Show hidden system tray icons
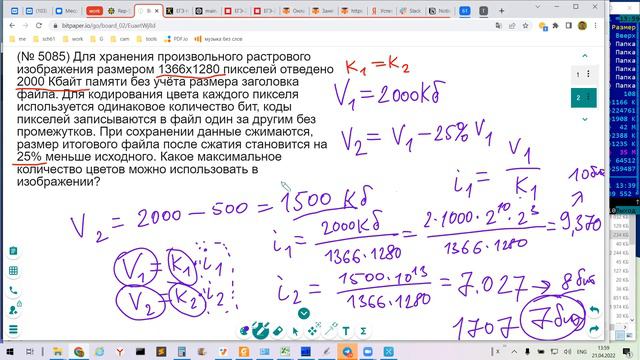640x360 pixels. 514,351
